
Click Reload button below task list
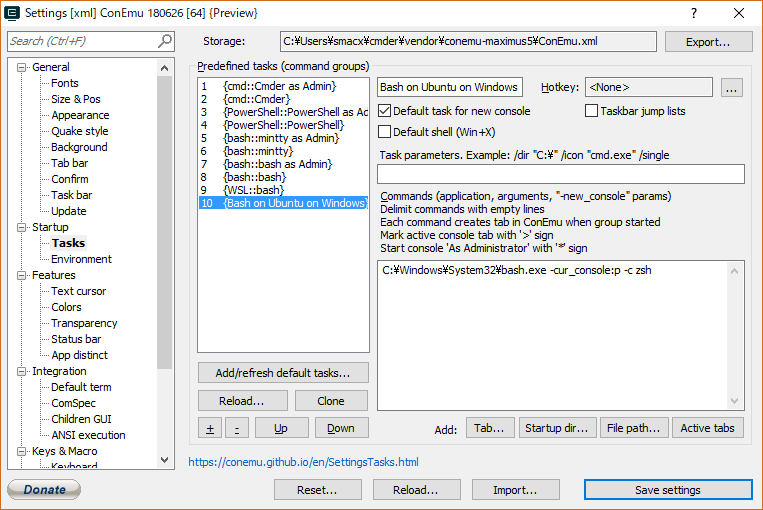242,401
